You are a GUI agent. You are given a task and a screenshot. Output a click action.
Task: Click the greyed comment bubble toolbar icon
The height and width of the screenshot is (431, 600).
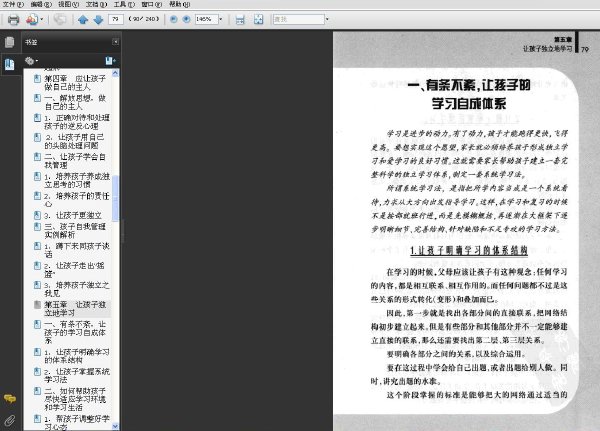click(x=60, y=19)
